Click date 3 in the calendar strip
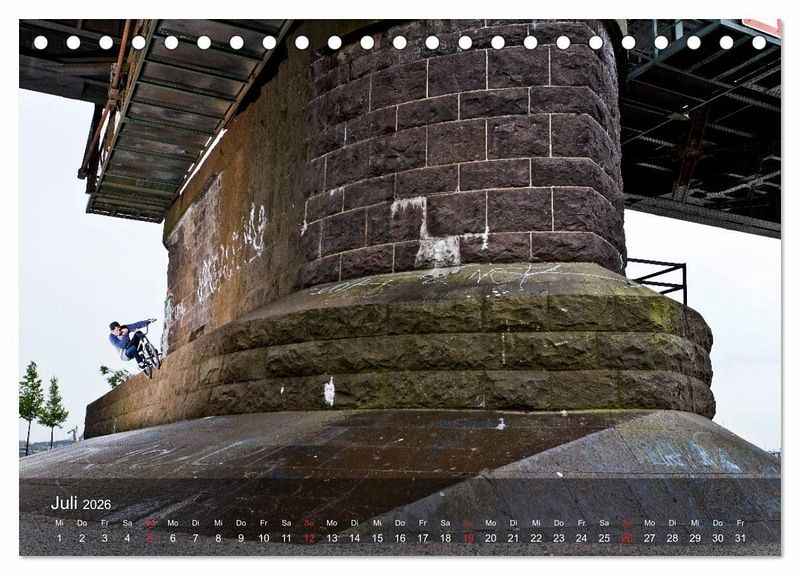This screenshot has width=800, height=575. click(x=104, y=538)
